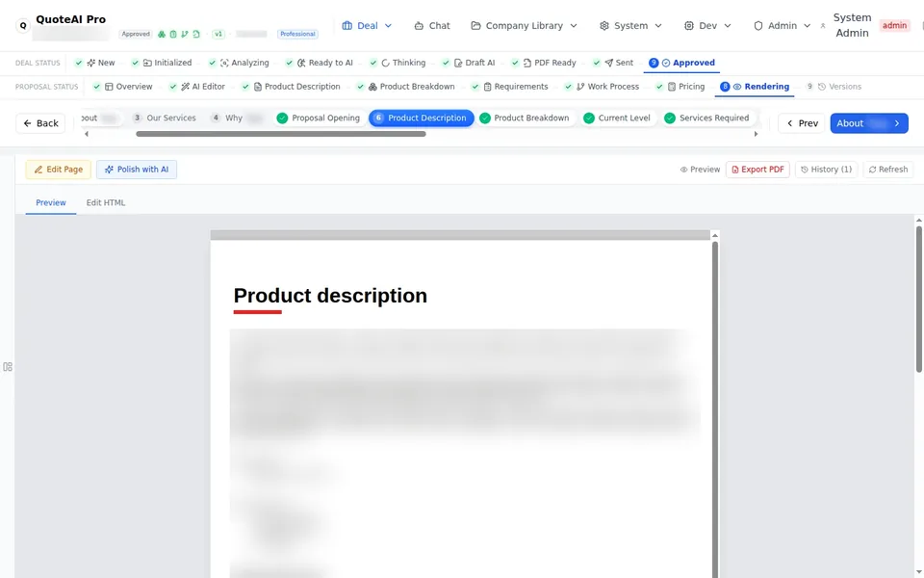The height and width of the screenshot is (578, 924).
Task: Select the Ready to AI status
Action: pos(319,63)
